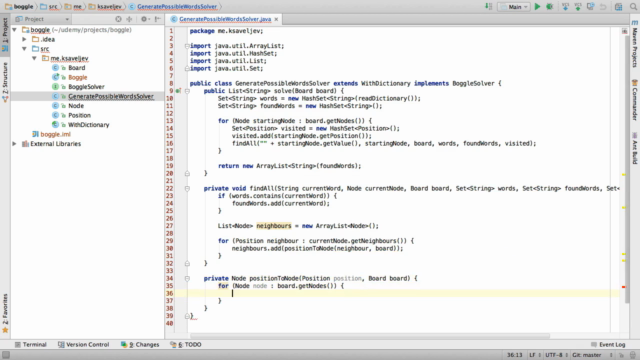Collapse the src folder
Viewport: 640px width, 360px height.
[24, 49]
